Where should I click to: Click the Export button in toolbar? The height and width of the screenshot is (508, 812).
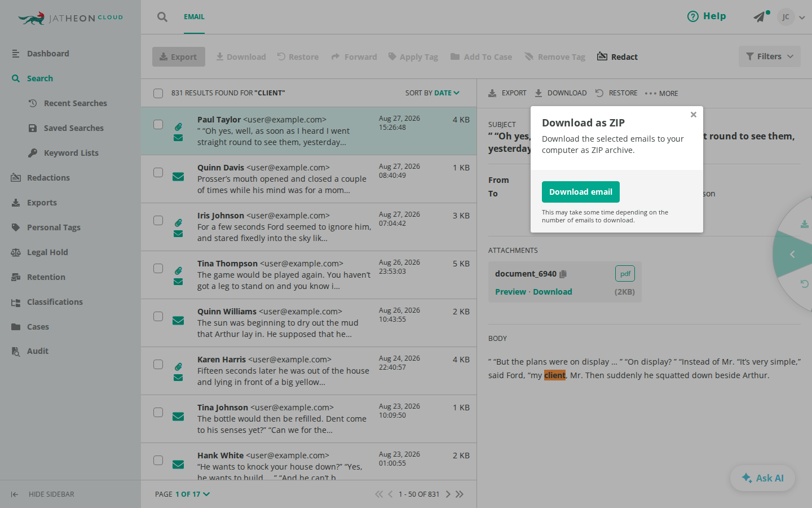[x=179, y=56]
